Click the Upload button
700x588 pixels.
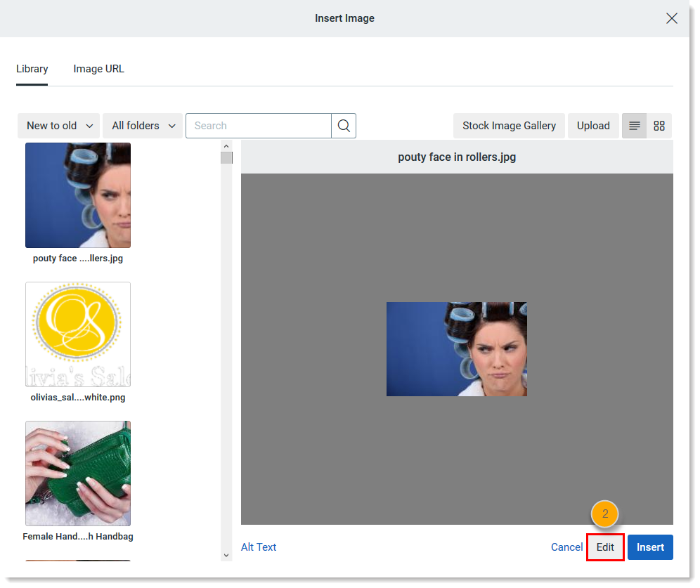pos(593,126)
